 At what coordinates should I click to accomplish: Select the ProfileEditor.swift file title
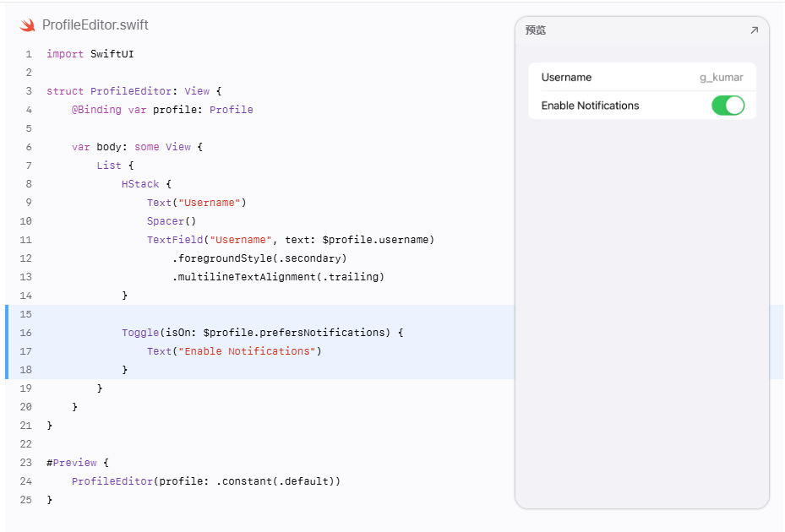[95, 25]
